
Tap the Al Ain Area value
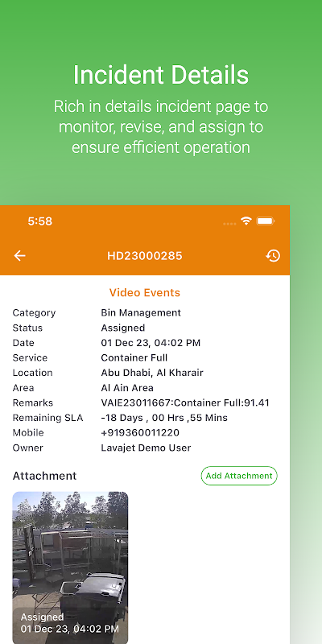coord(127,388)
